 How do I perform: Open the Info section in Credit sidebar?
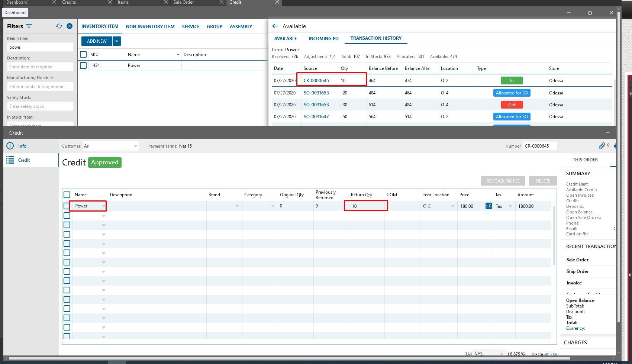pyautogui.click(x=22, y=146)
